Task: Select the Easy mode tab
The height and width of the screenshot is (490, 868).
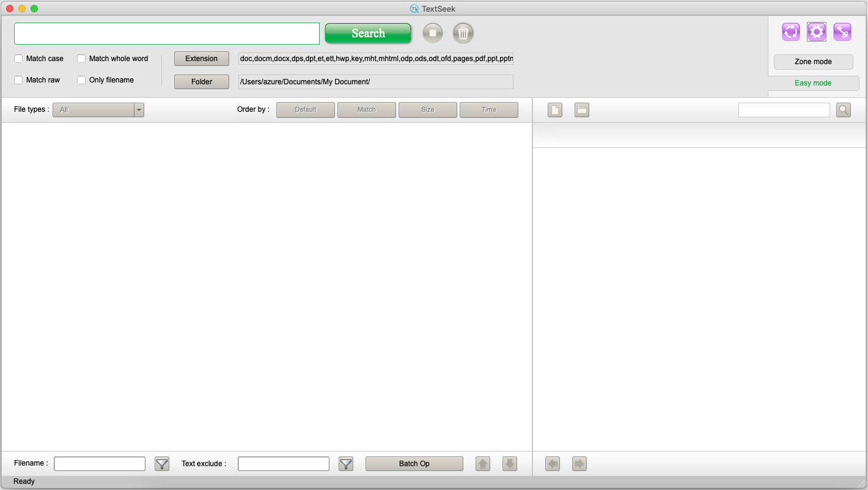Action: point(813,83)
